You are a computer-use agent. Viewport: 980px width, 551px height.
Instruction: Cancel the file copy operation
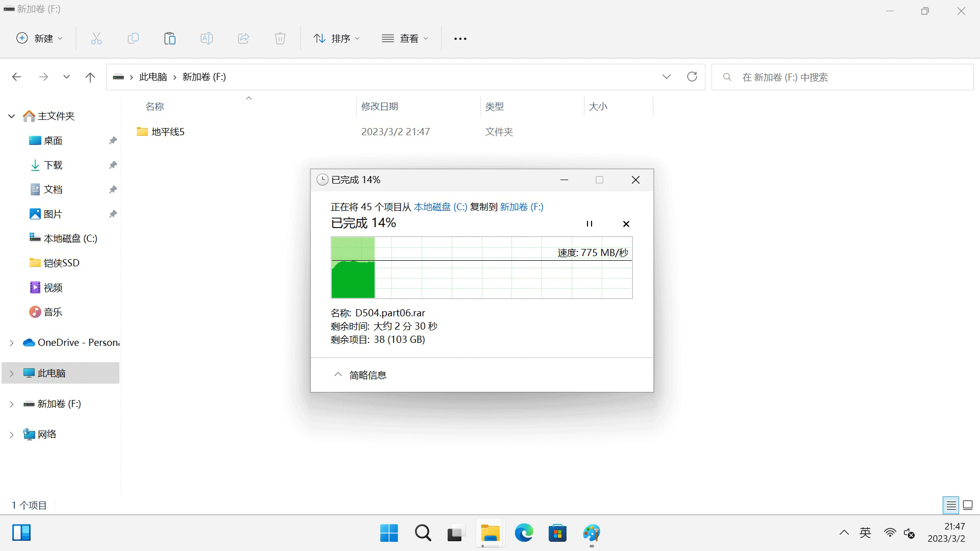coord(626,222)
